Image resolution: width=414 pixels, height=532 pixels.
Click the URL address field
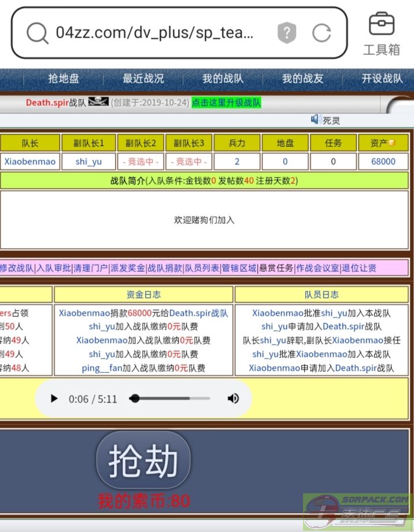coord(154,33)
